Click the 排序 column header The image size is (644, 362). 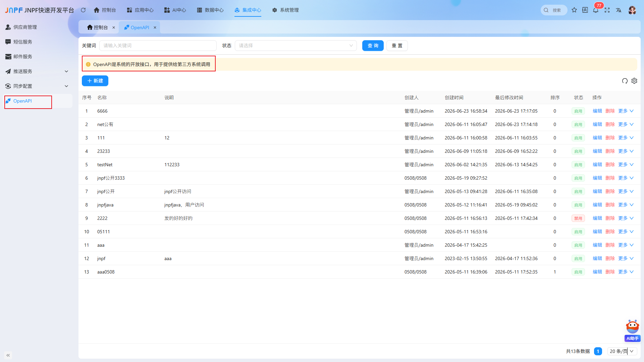pos(555,98)
